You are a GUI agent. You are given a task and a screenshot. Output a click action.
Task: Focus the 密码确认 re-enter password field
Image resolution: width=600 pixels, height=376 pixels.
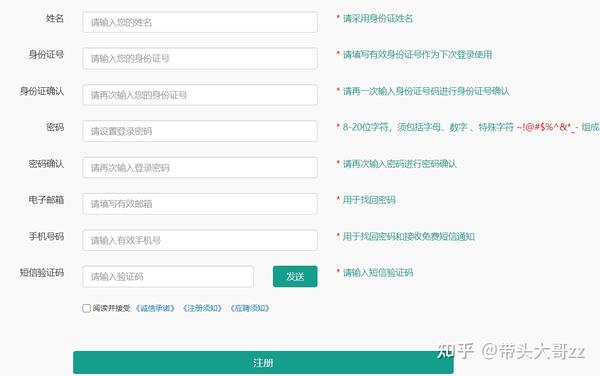click(200, 168)
